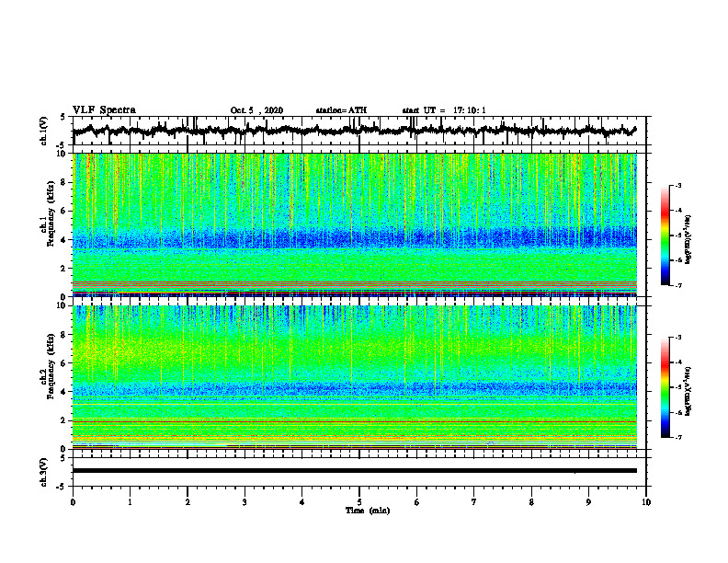Screen dimensions: 728x563
Task: Click the 'ch.3(V)' axis label
Action: pyautogui.click(x=44, y=472)
